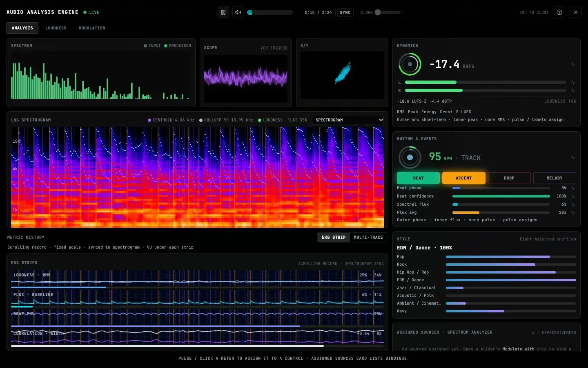
Task: Click the DROP event button
Action: coord(509,178)
